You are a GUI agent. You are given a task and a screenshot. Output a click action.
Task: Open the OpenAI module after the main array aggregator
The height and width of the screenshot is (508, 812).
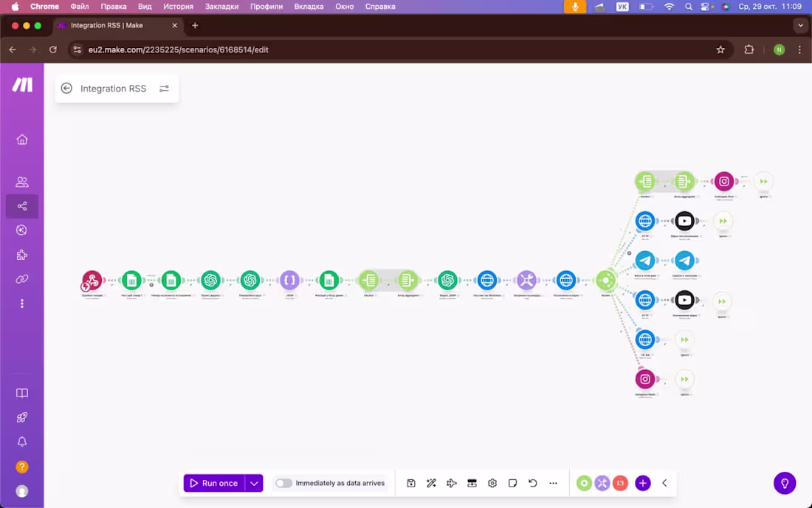point(447,280)
